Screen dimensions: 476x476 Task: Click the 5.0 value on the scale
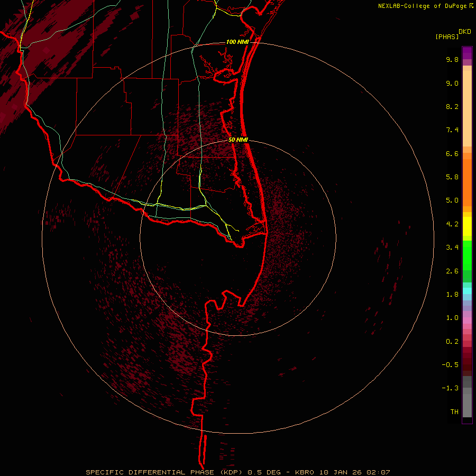pyautogui.click(x=452, y=200)
